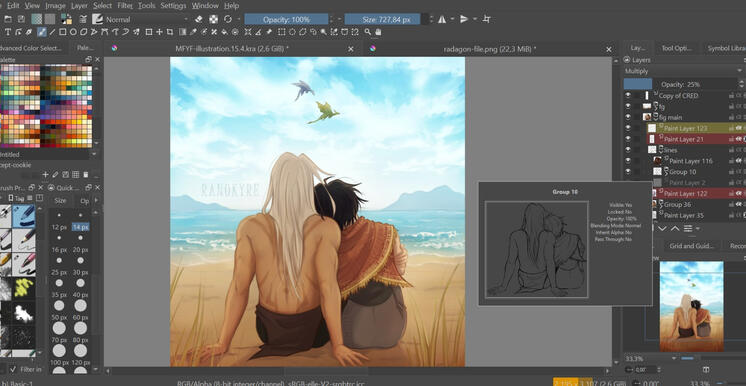Screen dimensions: 746x386
Task: Open the overview zoom percentage dropdown
Action: pos(674,358)
